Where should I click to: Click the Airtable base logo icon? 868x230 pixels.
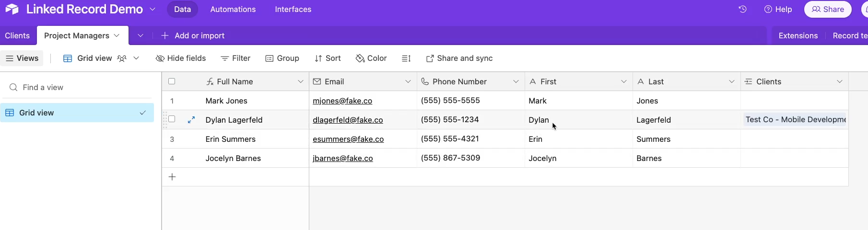pyautogui.click(x=12, y=9)
